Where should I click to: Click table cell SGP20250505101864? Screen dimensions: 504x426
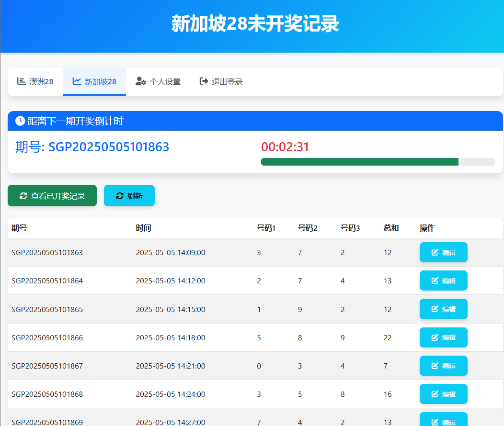47,281
